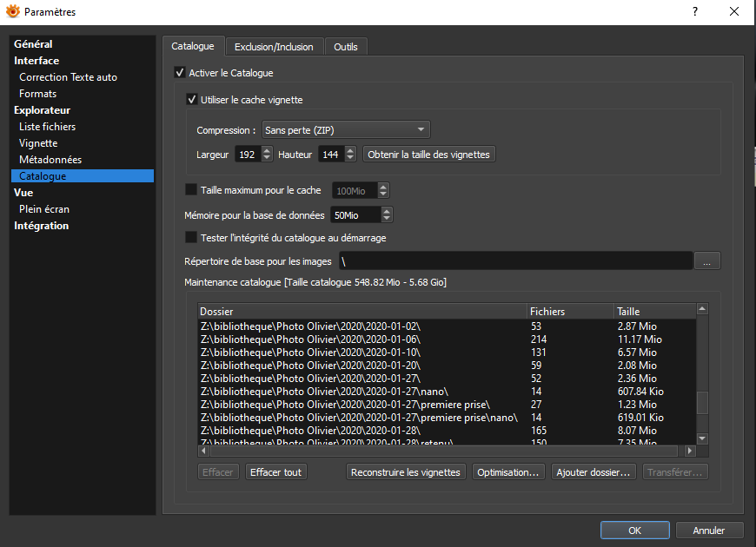Viewport: 756px width, 547px height.
Task: Click Reconstruire les vignettes button
Action: (x=406, y=472)
